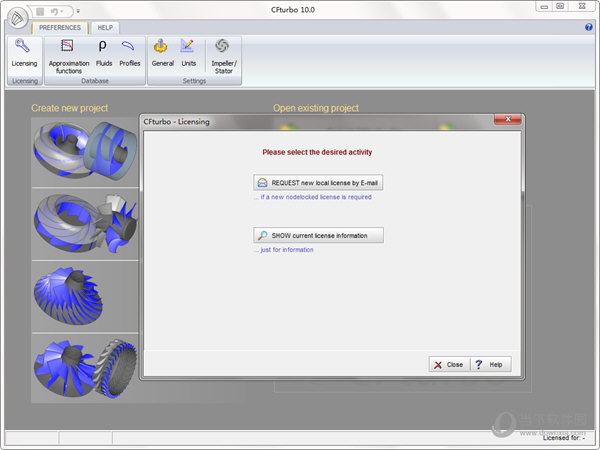Close the Licensing dialog via Close button
600x450 pixels.
449,364
